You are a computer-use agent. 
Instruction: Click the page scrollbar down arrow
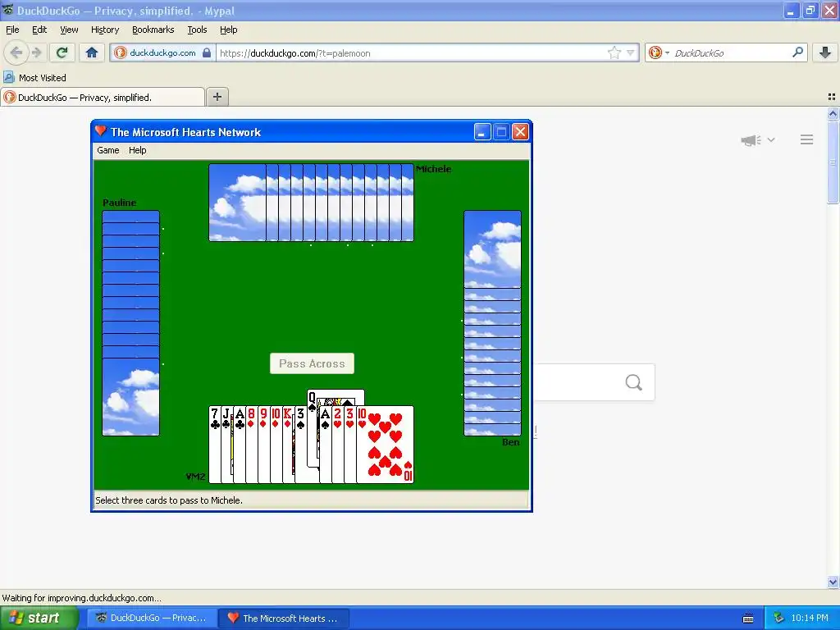point(833,582)
